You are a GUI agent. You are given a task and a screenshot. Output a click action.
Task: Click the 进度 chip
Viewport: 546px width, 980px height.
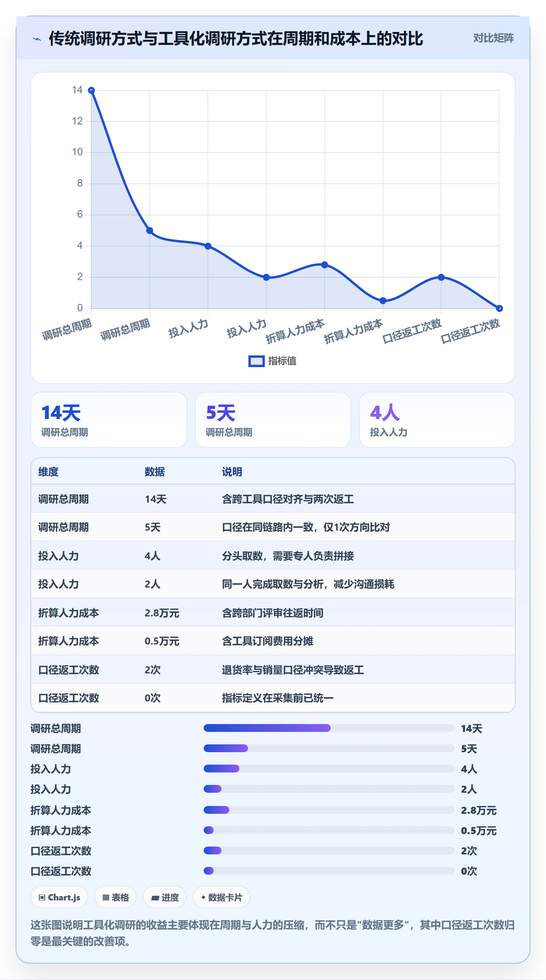[165, 897]
